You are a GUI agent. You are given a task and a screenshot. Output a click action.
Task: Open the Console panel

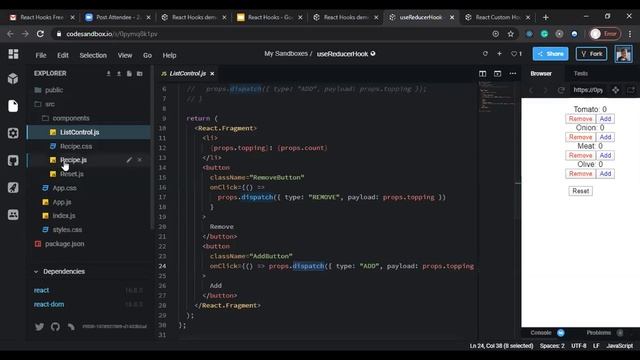541,333
